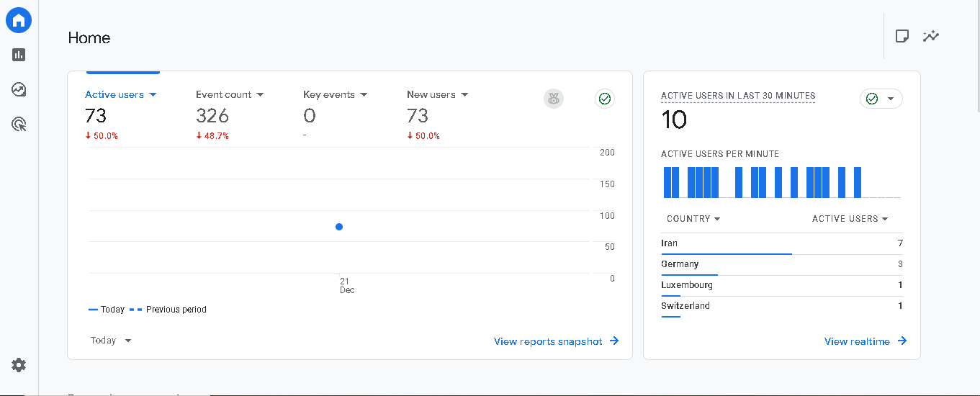The height and width of the screenshot is (396, 980).
Task: Click the data point on 21 Dec
Action: click(x=339, y=227)
